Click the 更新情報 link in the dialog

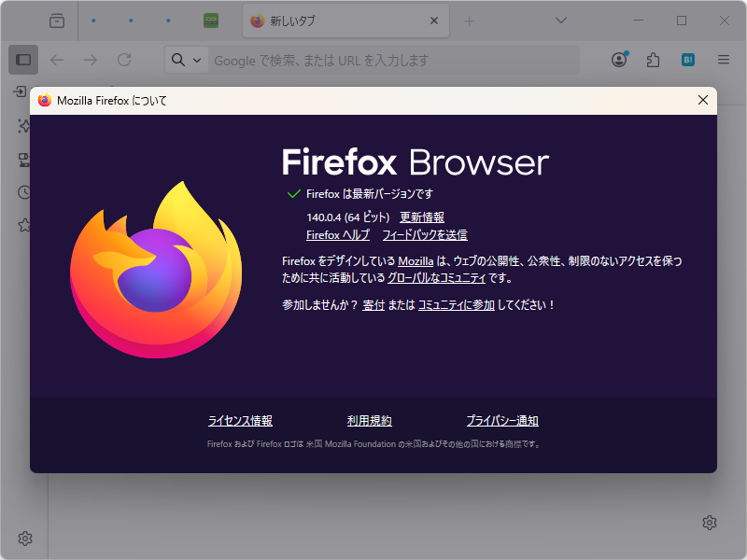click(x=424, y=217)
